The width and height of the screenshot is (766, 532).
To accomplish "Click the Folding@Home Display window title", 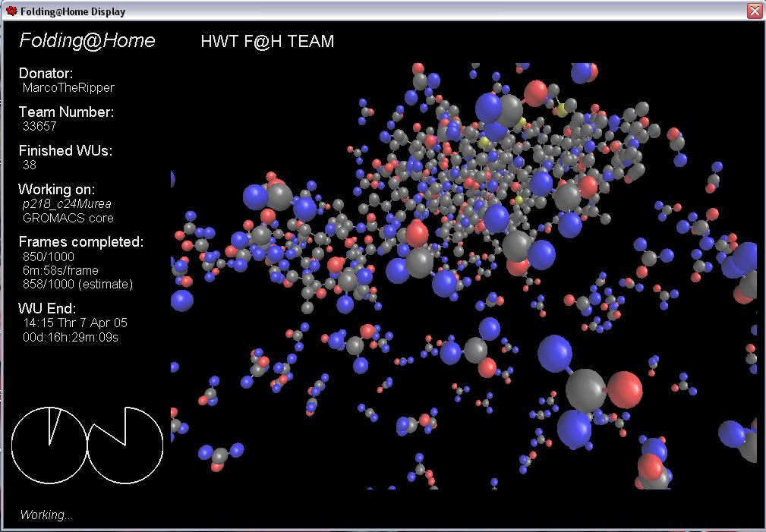I will (73, 11).
